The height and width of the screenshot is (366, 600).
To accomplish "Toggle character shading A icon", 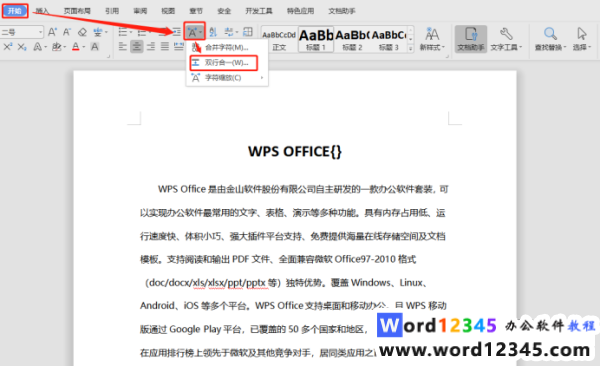I will pyautogui.click(x=95, y=47).
